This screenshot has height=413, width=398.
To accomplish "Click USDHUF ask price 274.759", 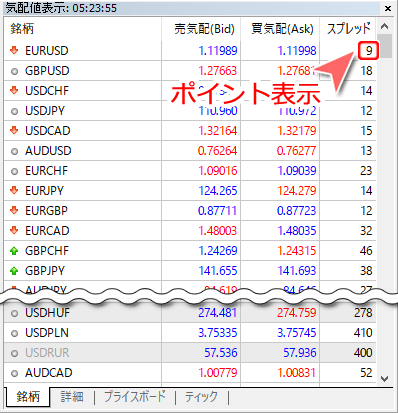I will [297, 313].
